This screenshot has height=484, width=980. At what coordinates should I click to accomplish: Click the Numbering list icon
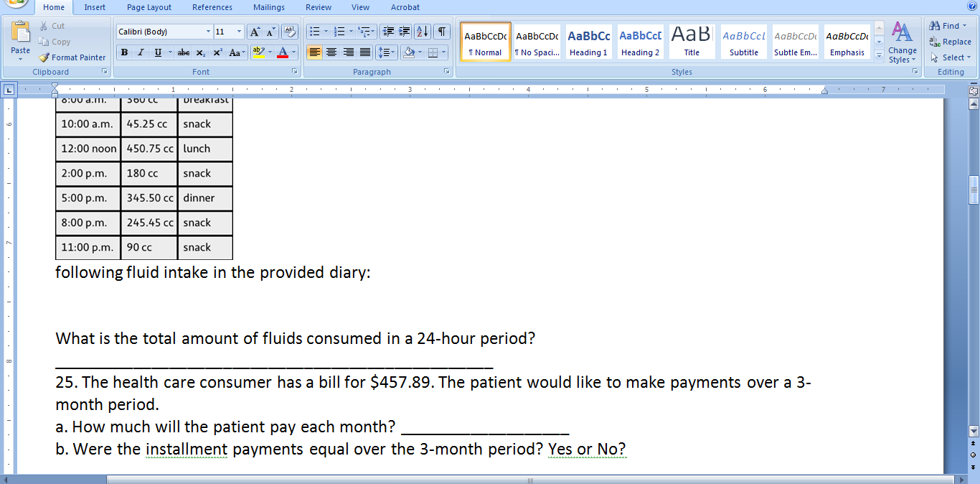pyautogui.click(x=340, y=32)
